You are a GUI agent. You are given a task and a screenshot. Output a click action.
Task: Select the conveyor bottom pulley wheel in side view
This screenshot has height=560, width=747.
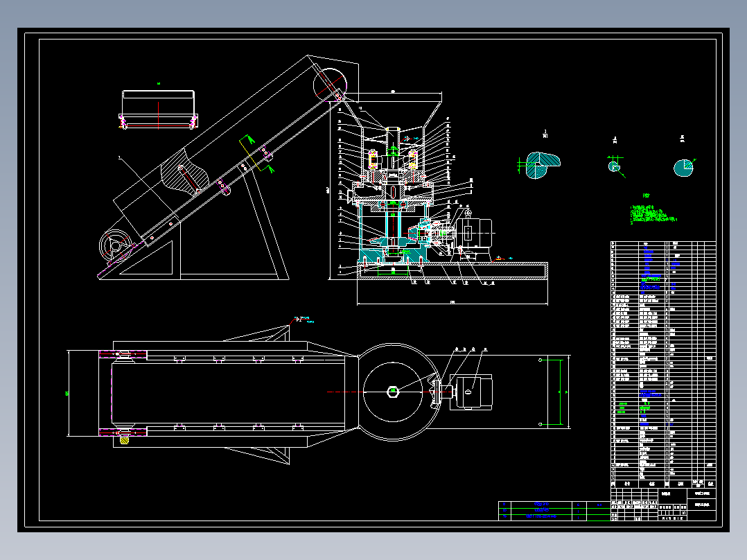click(x=115, y=246)
